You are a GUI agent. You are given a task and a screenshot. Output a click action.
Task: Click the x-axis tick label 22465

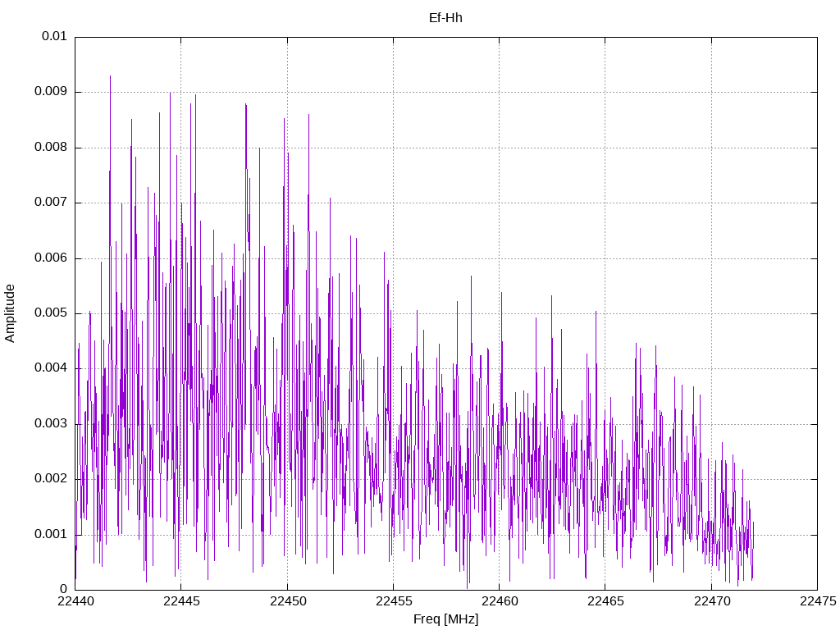(x=606, y=601)
